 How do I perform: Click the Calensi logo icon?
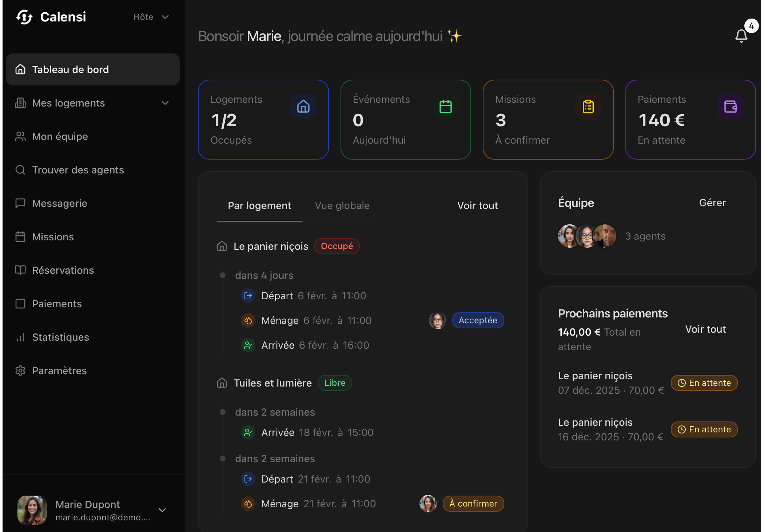24,17
